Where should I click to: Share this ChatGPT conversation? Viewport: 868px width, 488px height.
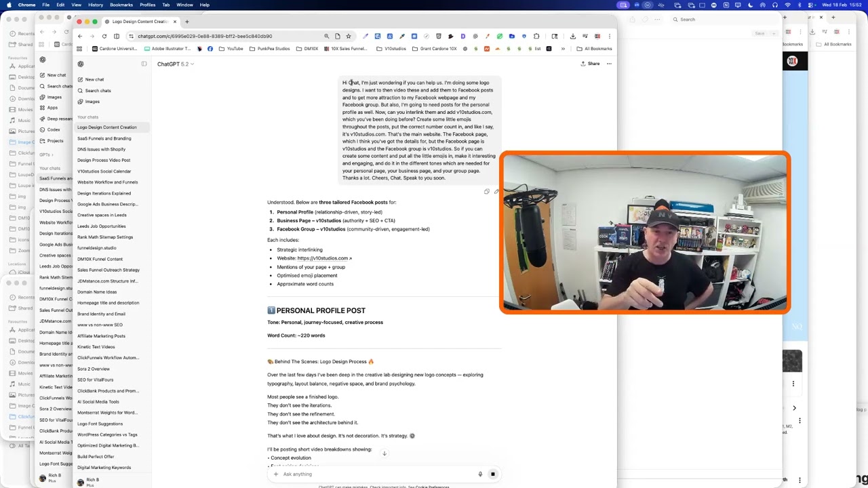(x=590, y=64)
